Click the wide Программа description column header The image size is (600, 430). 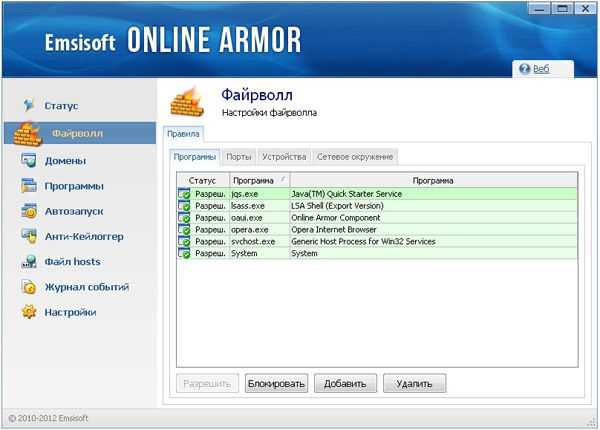(434, 181)
